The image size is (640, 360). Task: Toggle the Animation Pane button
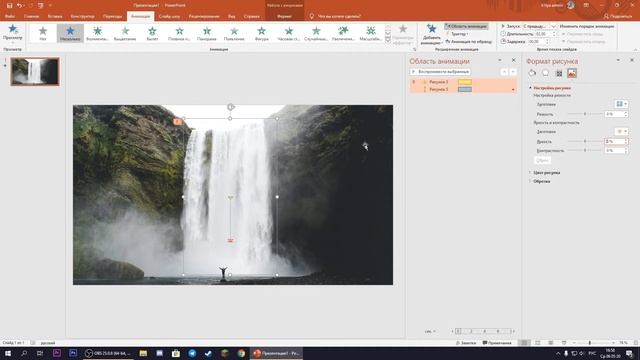[466, 26]
